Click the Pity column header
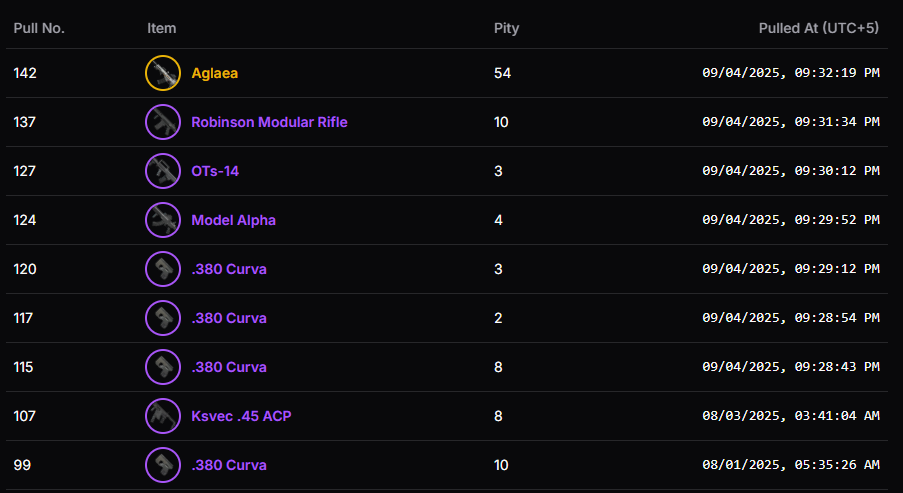Image resolution: width=903 pixels, height=493 pixels. coord(506,28)
